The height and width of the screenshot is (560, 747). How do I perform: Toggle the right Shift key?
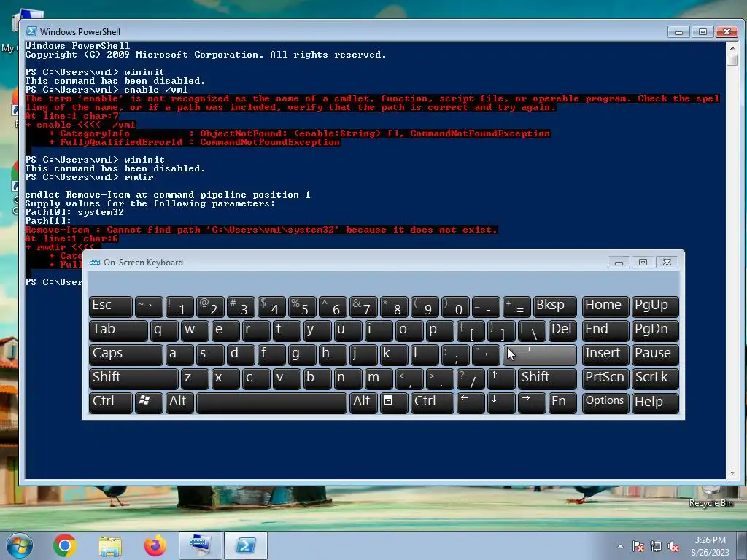[x=547, y=378]
